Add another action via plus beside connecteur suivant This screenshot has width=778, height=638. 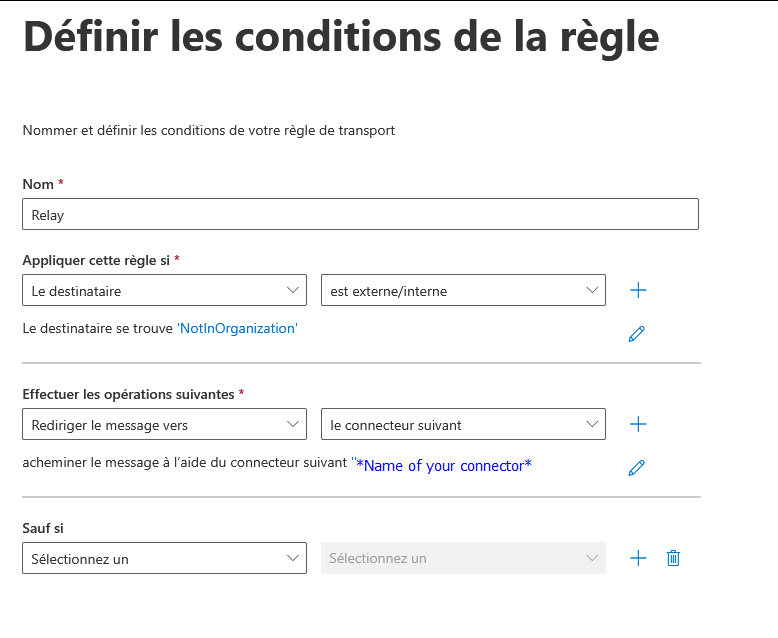point(638,424)
